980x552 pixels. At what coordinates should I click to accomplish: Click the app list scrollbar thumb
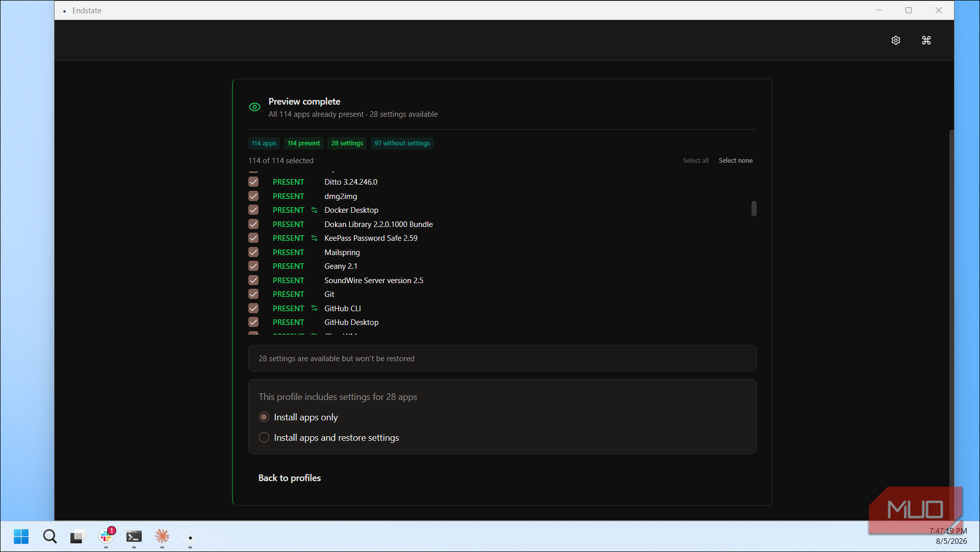pos(754,209)
